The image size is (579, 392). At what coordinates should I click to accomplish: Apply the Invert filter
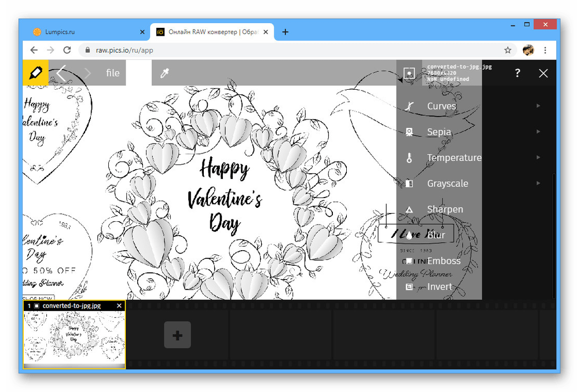(439, 287)
